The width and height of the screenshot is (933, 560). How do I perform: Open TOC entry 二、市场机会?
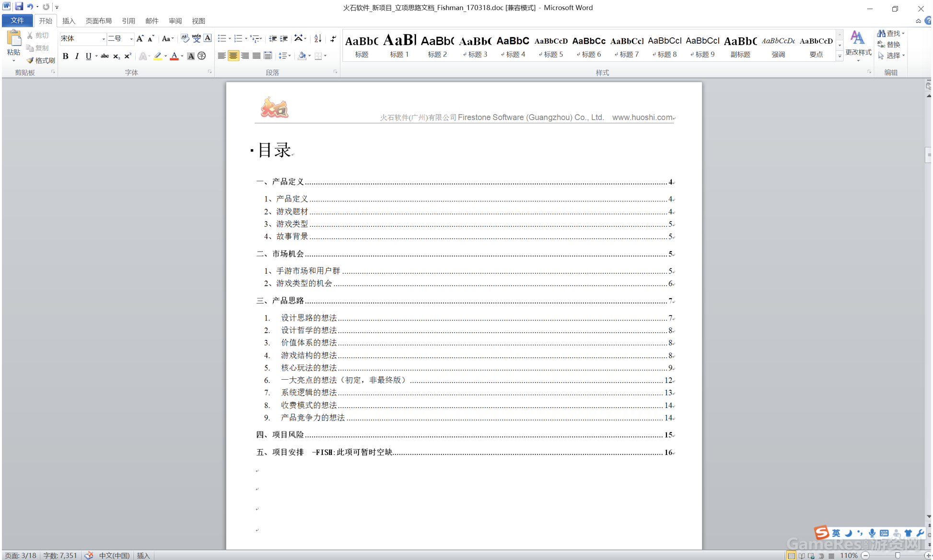point(465,254)
